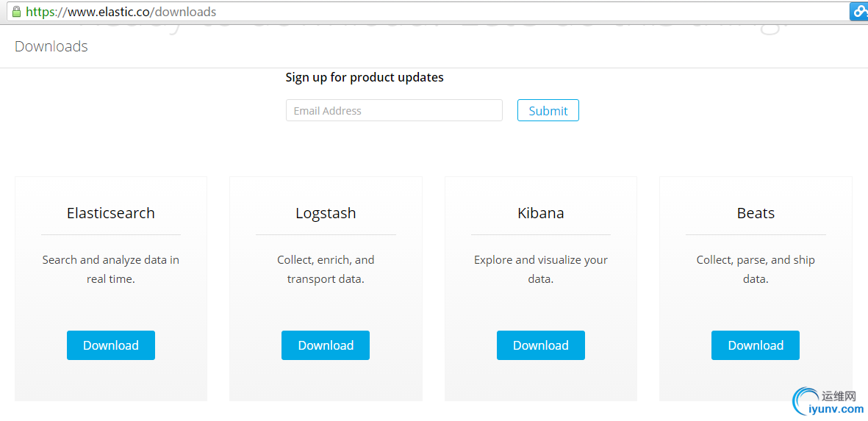868x421 pixels.
Task: Download Beats using its Download button
Action: click(756, 345)
